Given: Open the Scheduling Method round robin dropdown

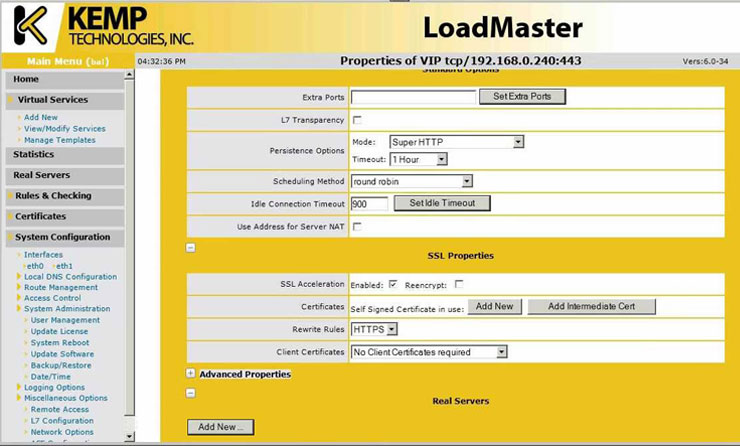Looking at the screenshot, I should point(412,181).
